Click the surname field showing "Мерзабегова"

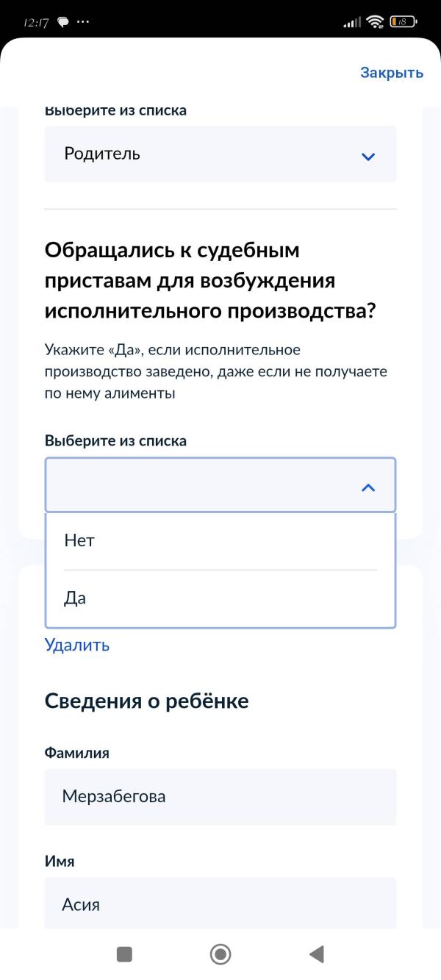220,797
